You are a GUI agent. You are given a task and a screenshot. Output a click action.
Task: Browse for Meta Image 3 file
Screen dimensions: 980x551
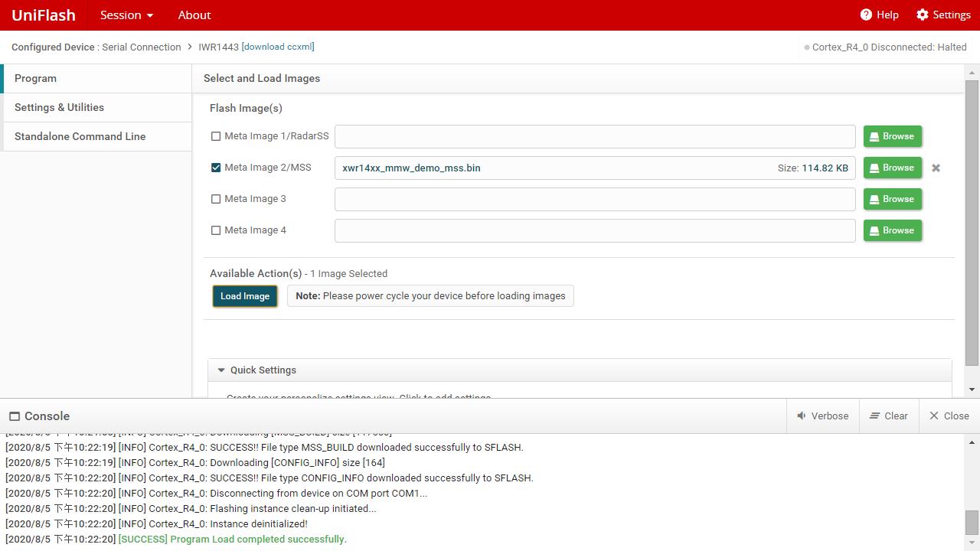[x=893, y=199]
